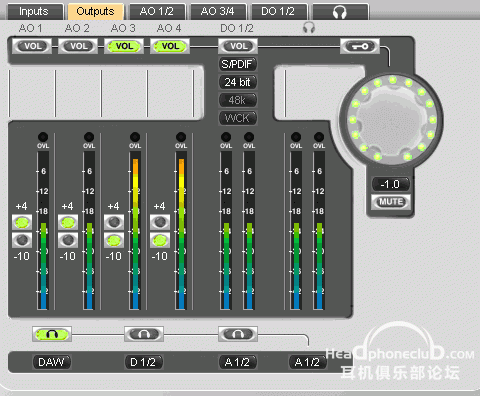Toggle the AO 2 VOL button
Screen dimensions: 480x396
point(78,46)
